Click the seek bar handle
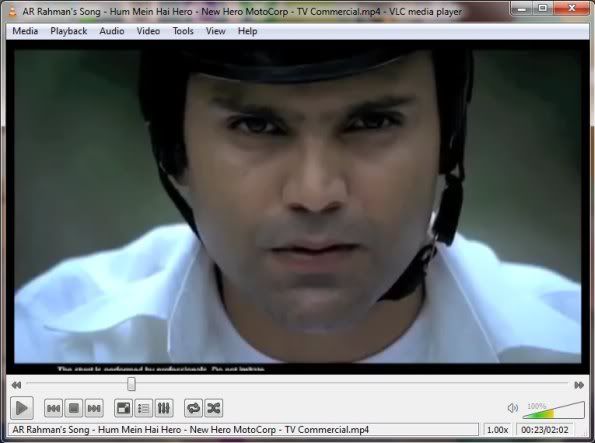 click(x=131, y=384)
